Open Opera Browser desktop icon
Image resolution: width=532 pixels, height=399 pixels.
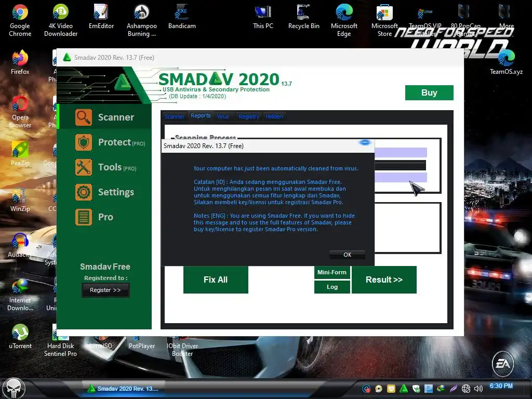point(20,112)
